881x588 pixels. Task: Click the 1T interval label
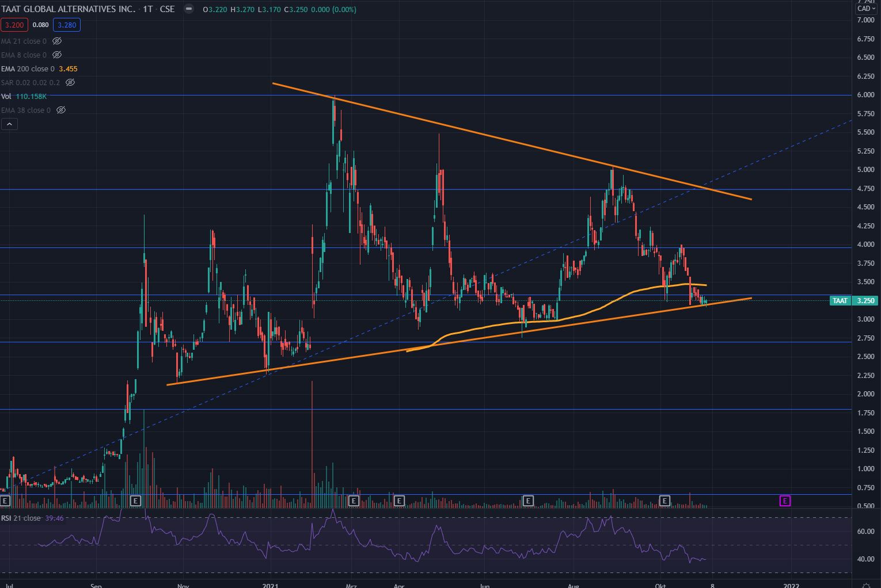click(148, 9)
